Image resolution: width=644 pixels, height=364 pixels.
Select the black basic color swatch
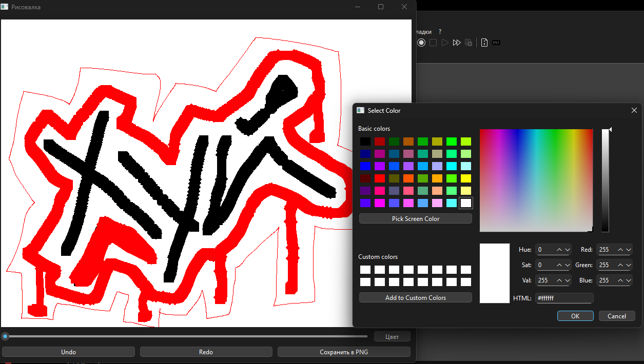click(x=365, y=141)
